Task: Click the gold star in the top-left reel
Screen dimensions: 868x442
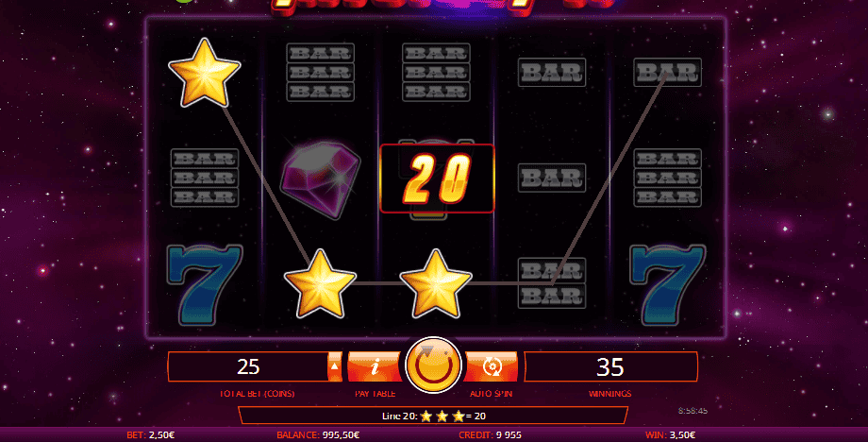Action: (x=205, y=73)
